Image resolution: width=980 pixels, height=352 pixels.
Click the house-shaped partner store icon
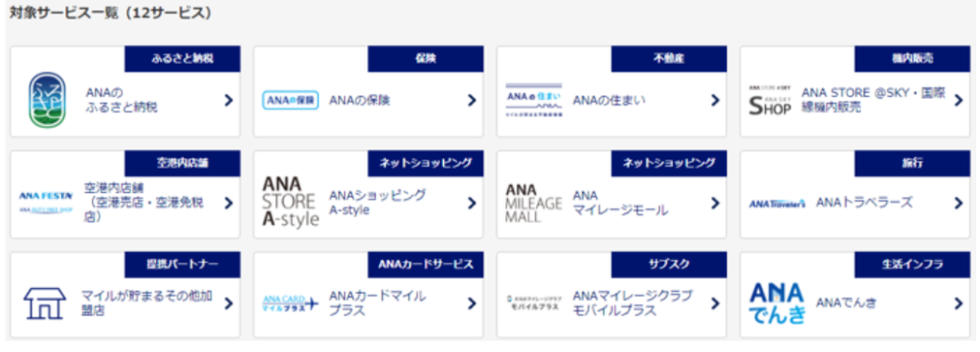point(44,304)
